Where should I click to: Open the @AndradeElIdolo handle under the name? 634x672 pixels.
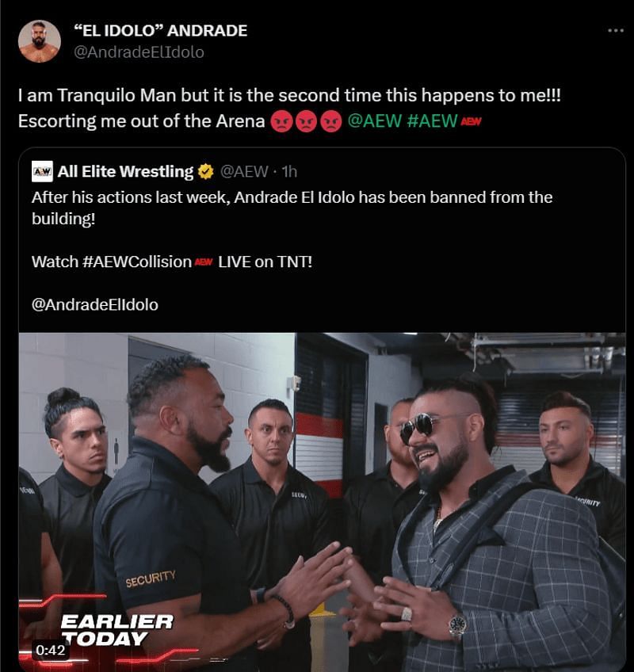coord(139,52)
